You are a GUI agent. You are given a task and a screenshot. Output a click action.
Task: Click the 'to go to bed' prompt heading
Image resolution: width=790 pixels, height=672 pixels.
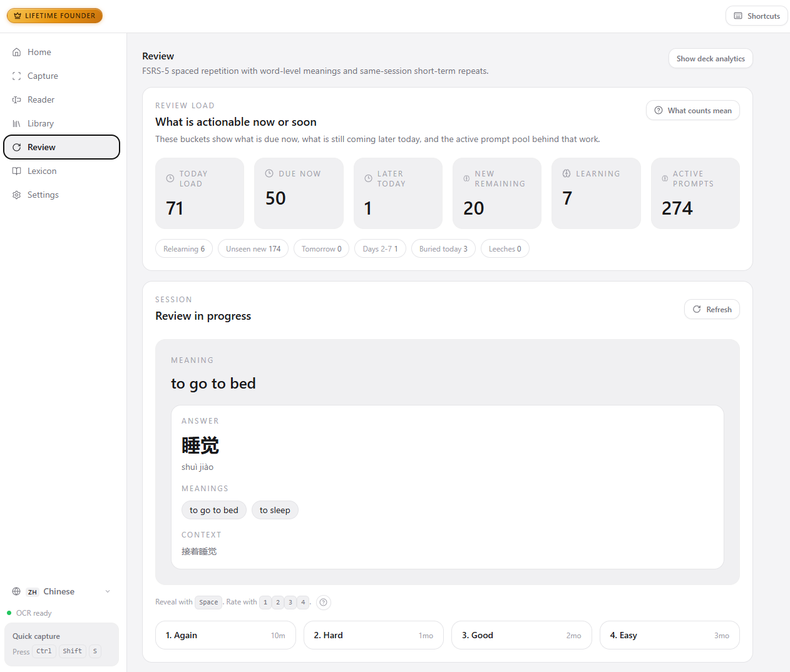point(213,383)
